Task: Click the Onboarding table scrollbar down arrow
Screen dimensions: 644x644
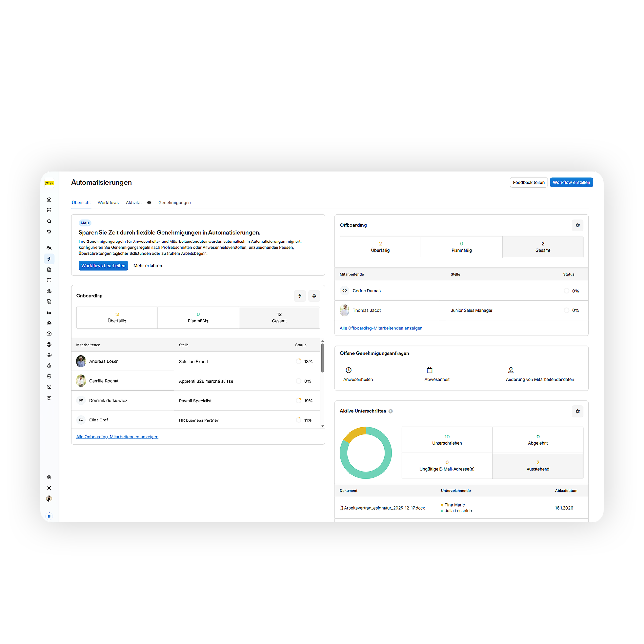Action: coord(322,426)
